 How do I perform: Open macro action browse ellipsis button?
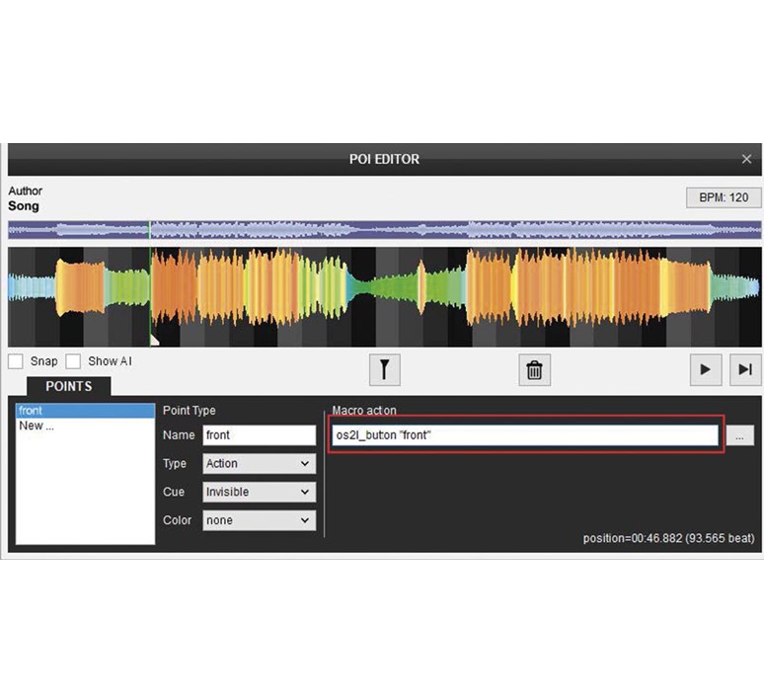[739, 435]
